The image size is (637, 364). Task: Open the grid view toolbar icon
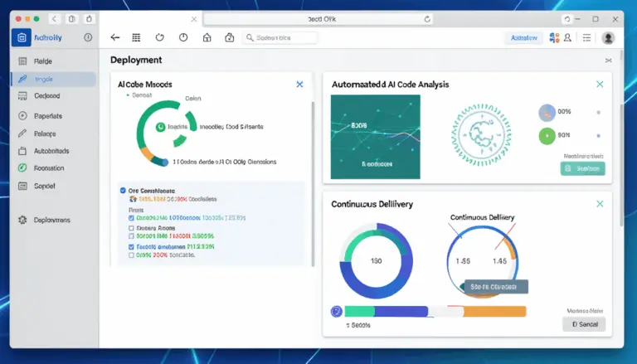pyautogui.click(x=136, y=37)
